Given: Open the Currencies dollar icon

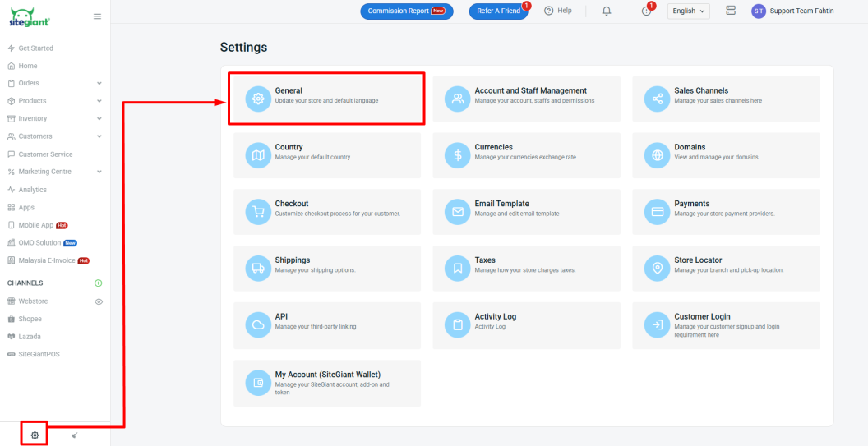Looking at the screenshot, I should [x=457, y=155].
